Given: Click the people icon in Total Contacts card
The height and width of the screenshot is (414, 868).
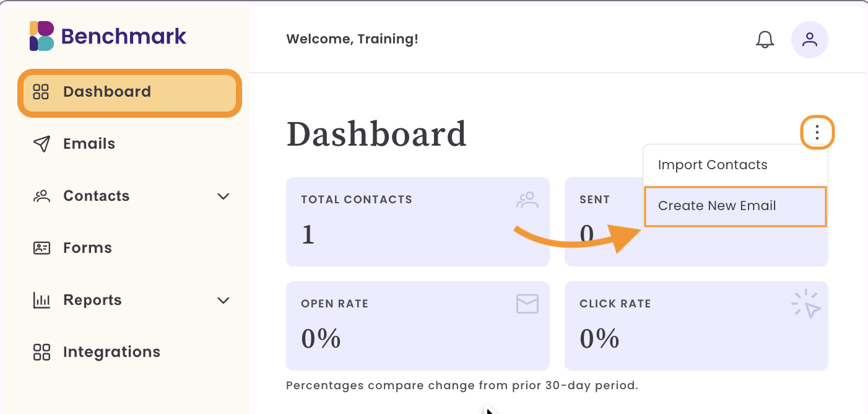Looking at the screenshot, I should point(527,200).
